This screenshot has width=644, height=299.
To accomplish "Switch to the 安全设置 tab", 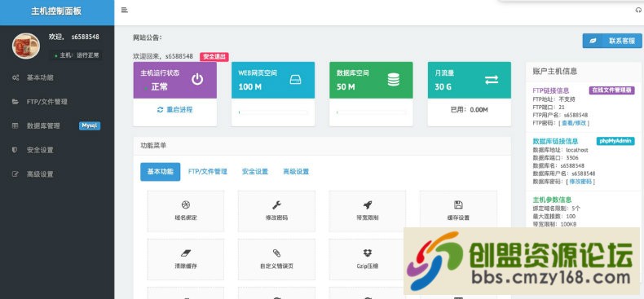I will click(255, 172).
